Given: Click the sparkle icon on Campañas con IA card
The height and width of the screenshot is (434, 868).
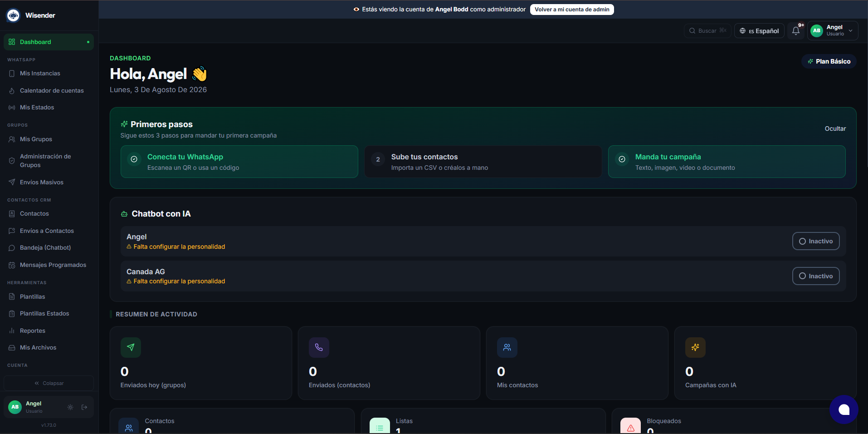Looking at the screenshot, I should pyautogui.click(x=695, y=347).
